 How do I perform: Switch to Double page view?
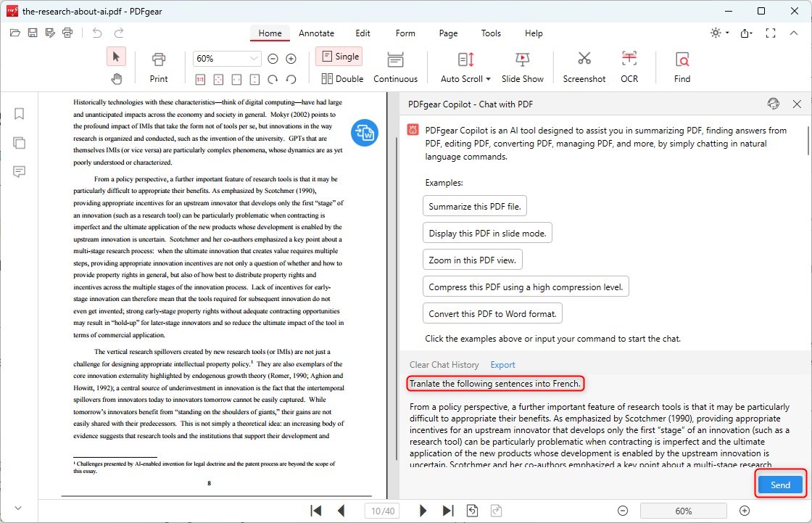[341, 79]
